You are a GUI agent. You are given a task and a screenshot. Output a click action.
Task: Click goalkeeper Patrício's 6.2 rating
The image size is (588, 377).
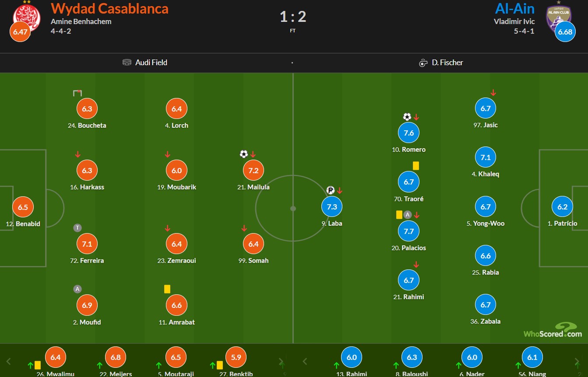pos(563,207)
